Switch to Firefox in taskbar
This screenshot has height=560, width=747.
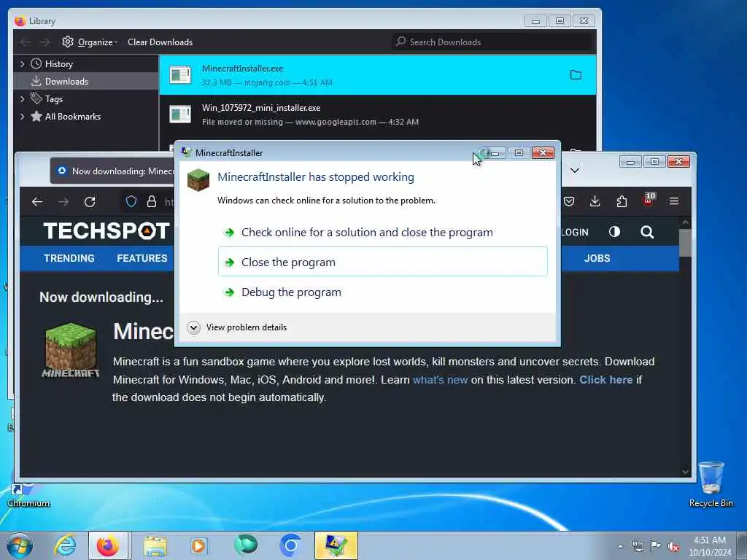(x=108, y=545)
